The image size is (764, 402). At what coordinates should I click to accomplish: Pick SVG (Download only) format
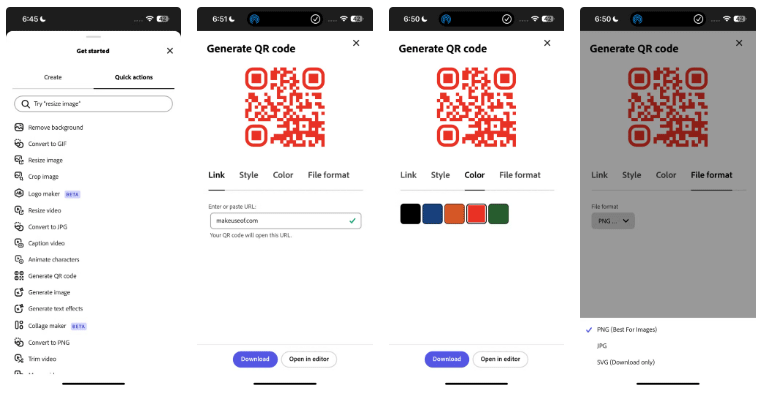[626, 362]
